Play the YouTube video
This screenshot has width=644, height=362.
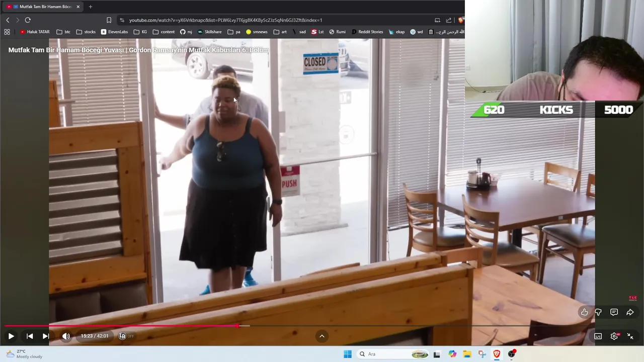pyautogui.click(x=11, y=336)
